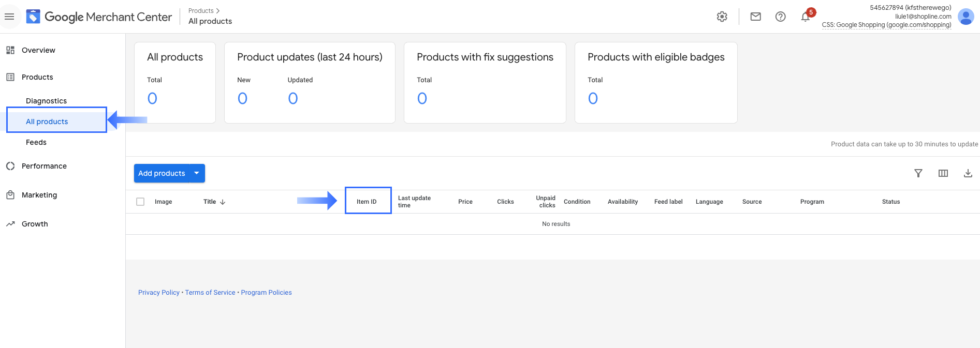Expand the Products breadcrumb

(x=204, y=11)
